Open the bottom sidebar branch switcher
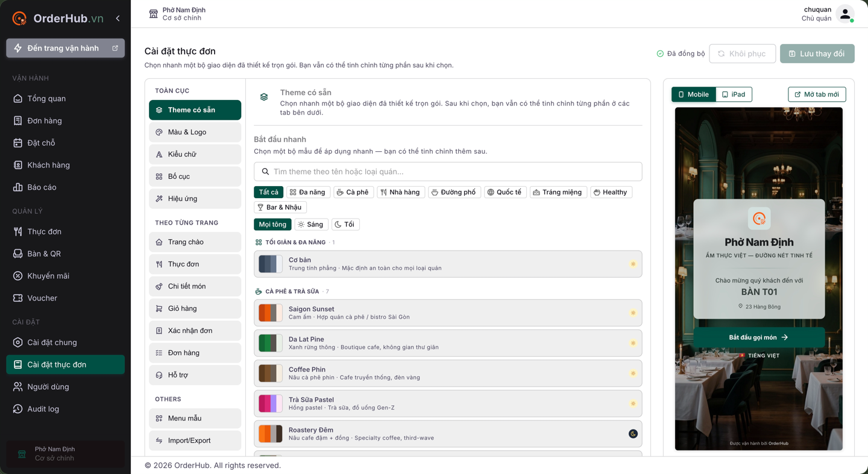868x474 pixels. 65,454
